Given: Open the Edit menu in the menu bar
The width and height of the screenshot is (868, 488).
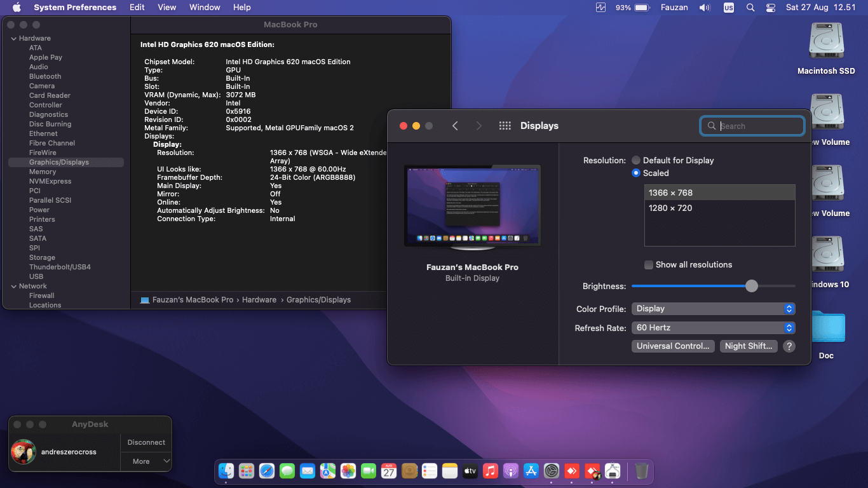Looking at the screenshot, I should (137, 8).
